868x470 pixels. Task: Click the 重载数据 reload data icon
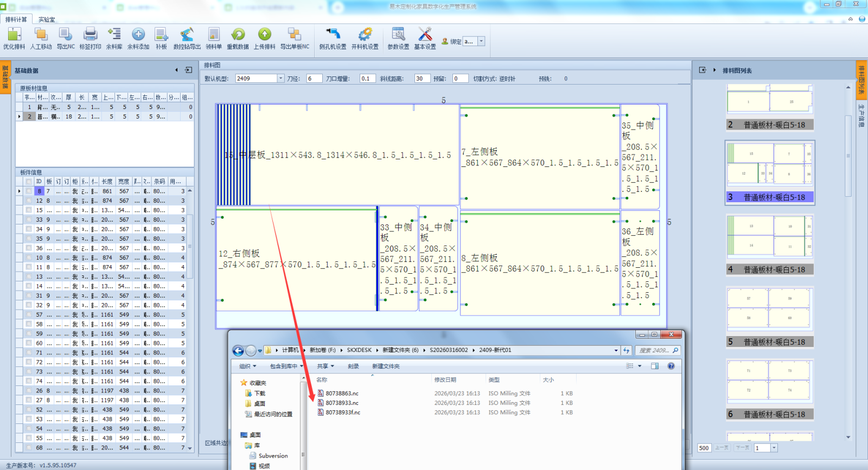coord(238,38)
